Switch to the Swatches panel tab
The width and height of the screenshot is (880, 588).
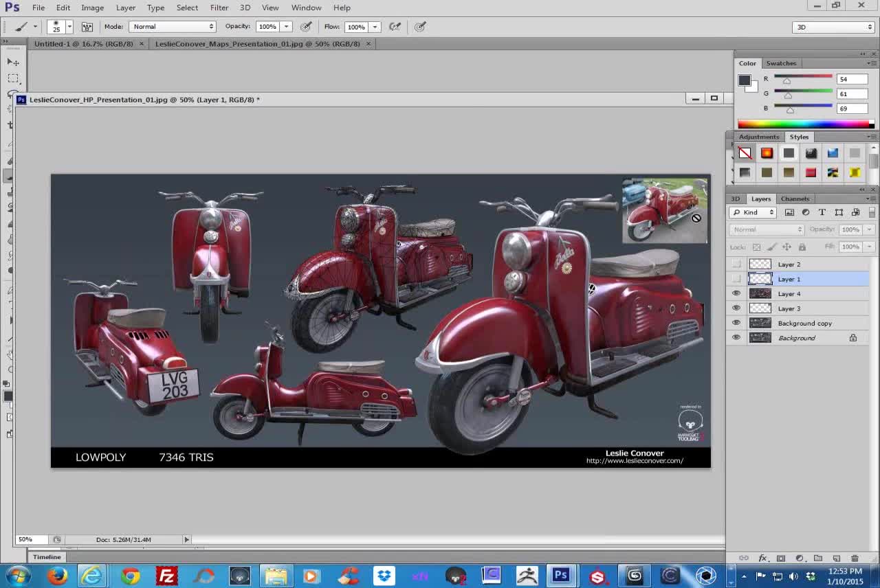(781, 63)
